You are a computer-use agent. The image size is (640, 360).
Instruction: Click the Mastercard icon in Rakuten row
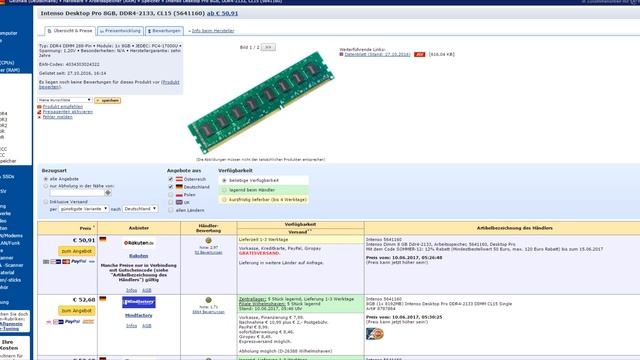[66, 261]
